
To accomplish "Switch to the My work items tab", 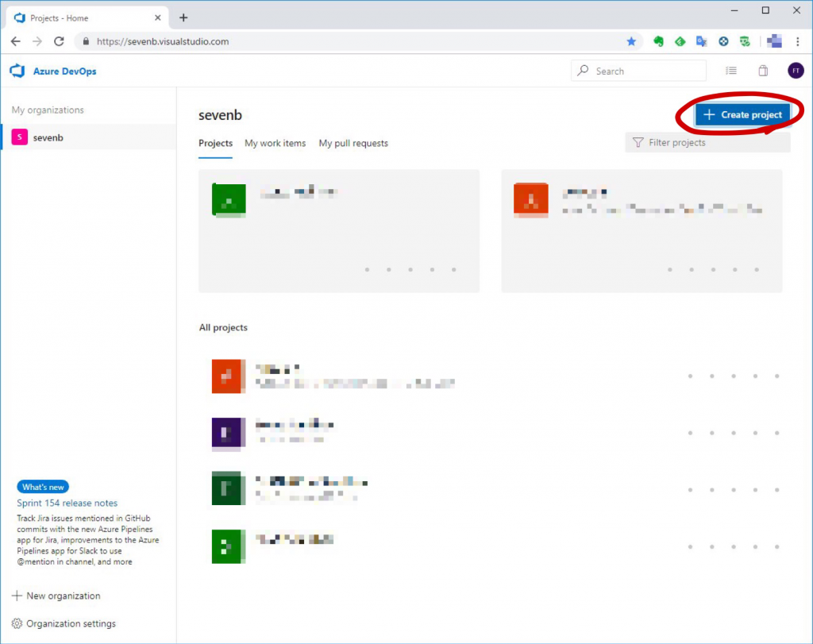I will (x=275, y=143).
